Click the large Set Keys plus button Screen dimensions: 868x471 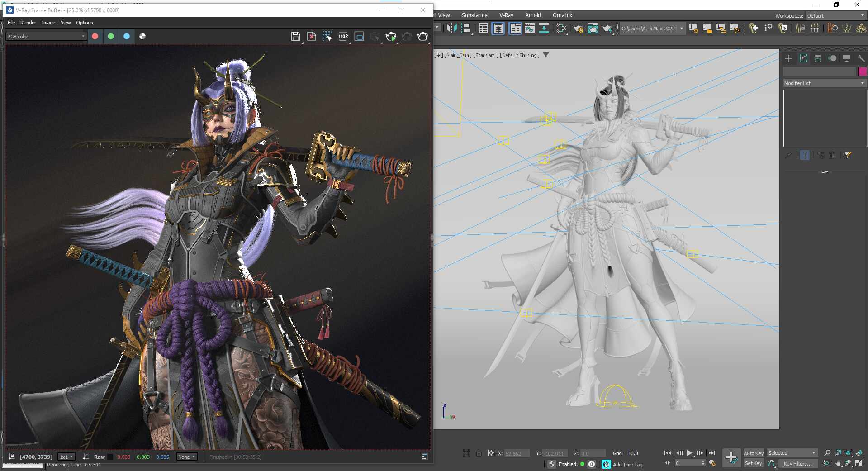click(731, 457)
